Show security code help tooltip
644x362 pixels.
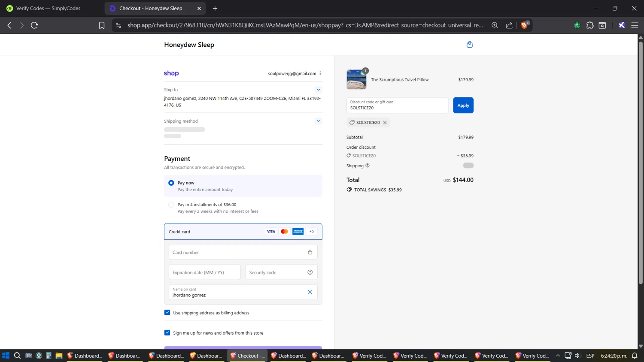click(310, 272)
